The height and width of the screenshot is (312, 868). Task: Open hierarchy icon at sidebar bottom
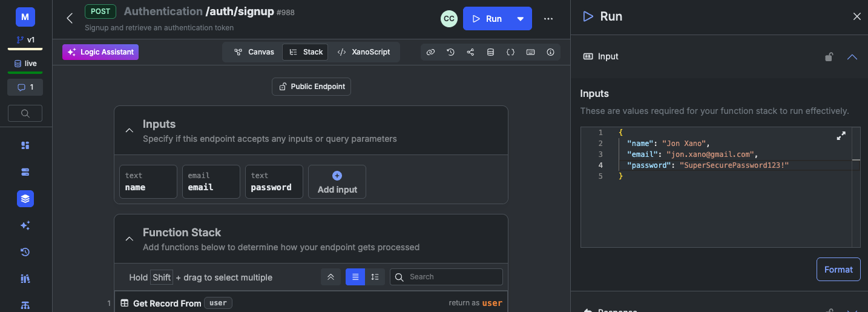(x=25, y=305)
